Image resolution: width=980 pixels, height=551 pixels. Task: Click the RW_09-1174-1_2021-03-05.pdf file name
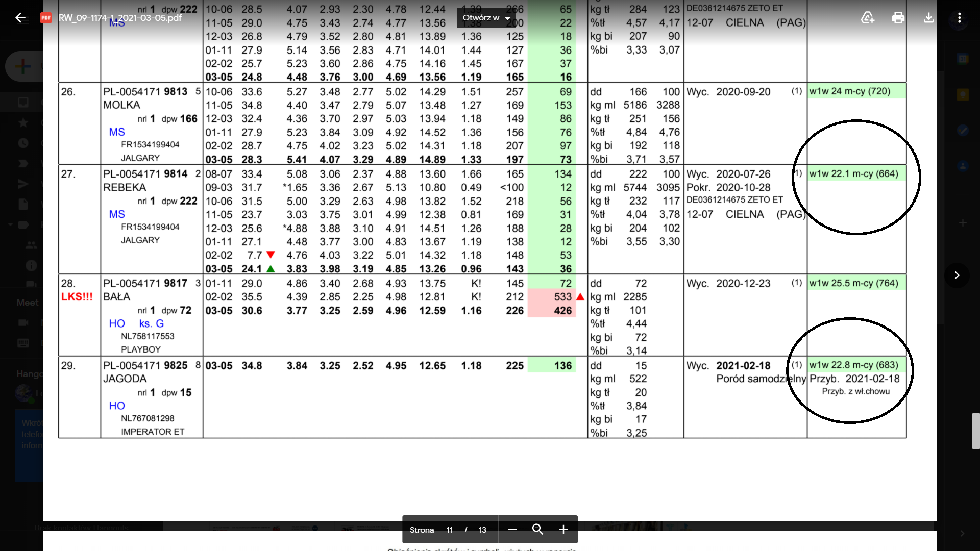(x=120, y=18)
